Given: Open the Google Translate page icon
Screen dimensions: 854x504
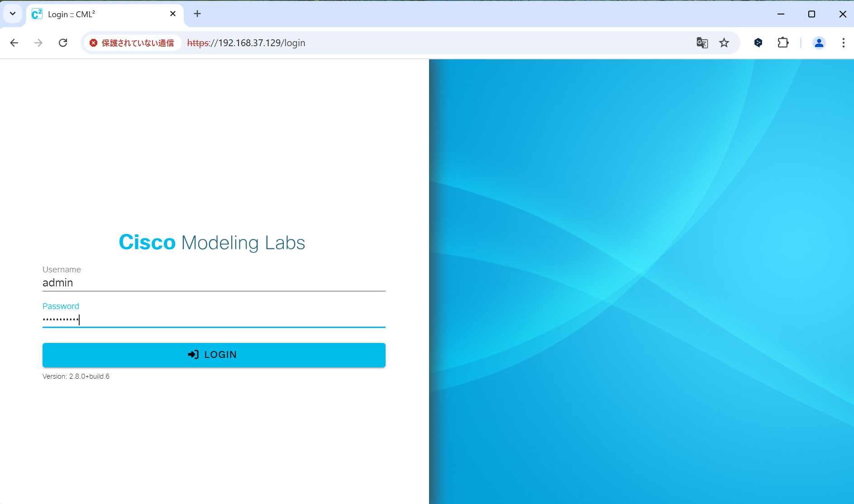Looking at the screenshot, I should tap(702, 43).
